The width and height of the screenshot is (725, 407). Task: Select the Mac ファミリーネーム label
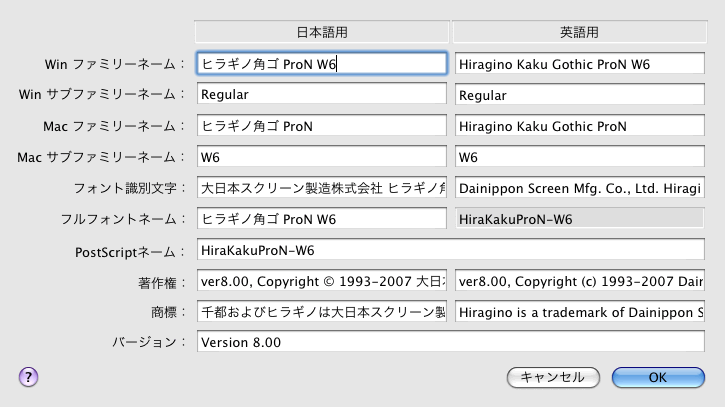[x=114, y=126]
